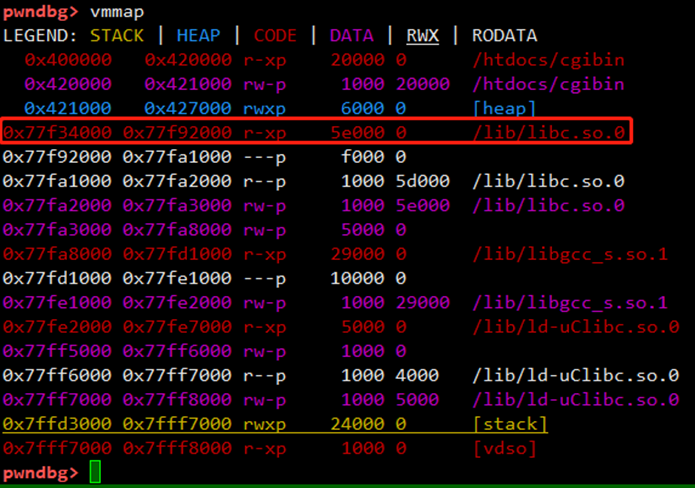Click the white /lib/libc.so.0 path (r--p row)

[x=548, y=181]
